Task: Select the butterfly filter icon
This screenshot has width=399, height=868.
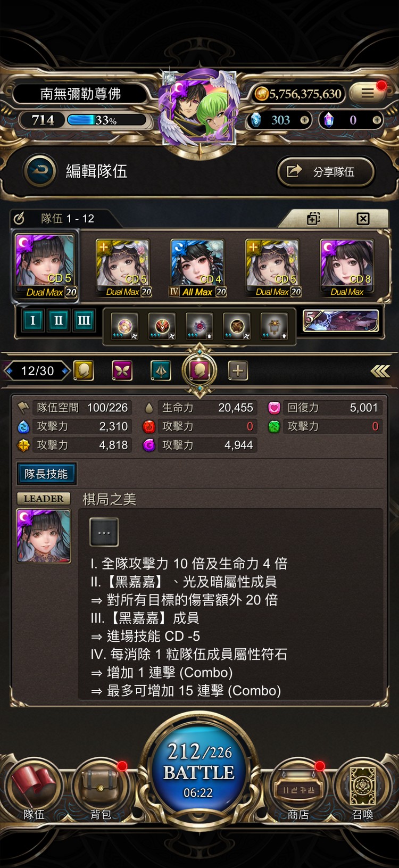Action: tap(122, 371)
